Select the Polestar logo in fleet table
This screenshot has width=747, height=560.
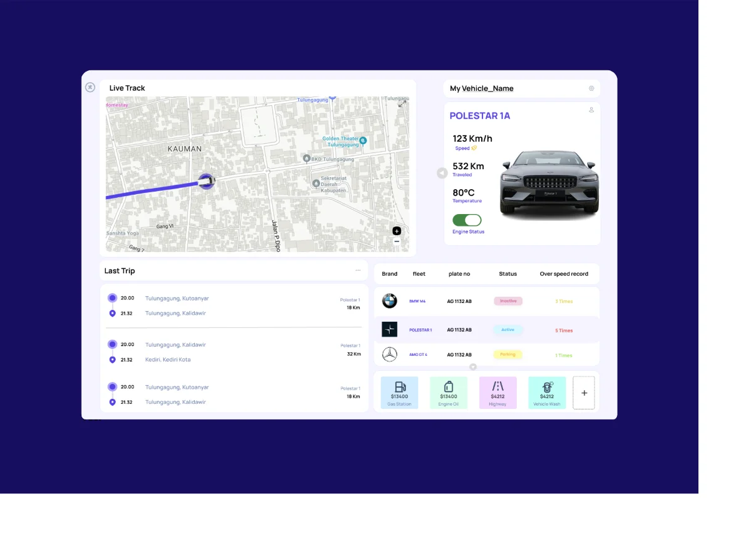(x=390, y=330)
